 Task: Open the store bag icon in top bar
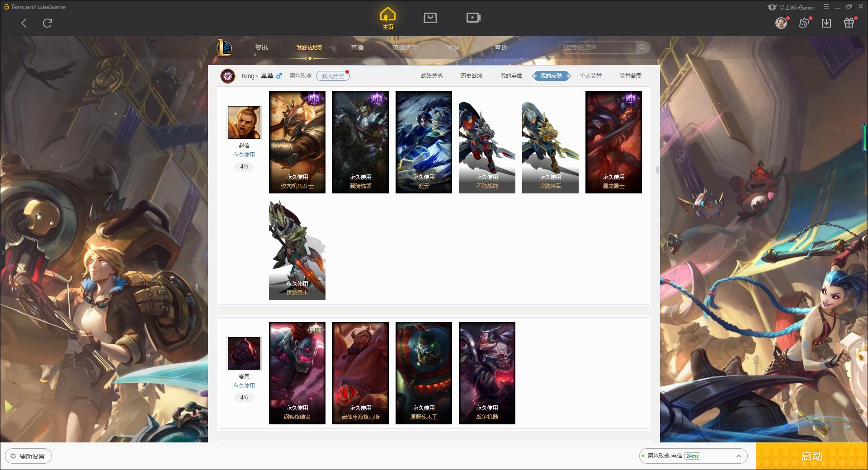430,18
